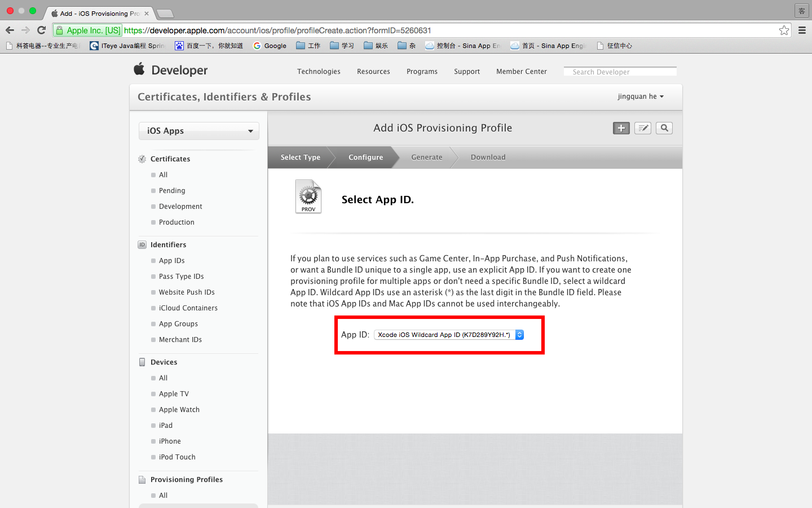Open the Google bookmark
Viewport: 812px width, 508px height.
[270, 46]
